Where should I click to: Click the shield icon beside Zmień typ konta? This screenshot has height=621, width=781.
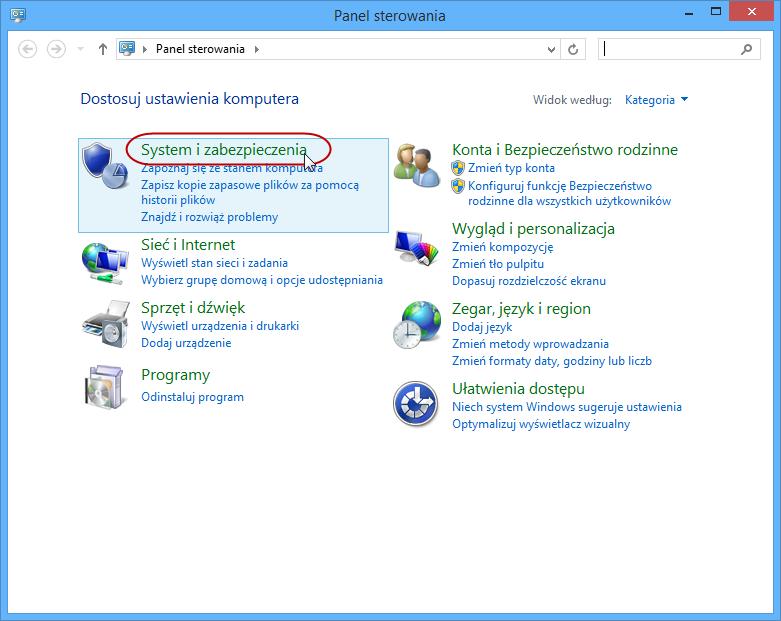458,168
